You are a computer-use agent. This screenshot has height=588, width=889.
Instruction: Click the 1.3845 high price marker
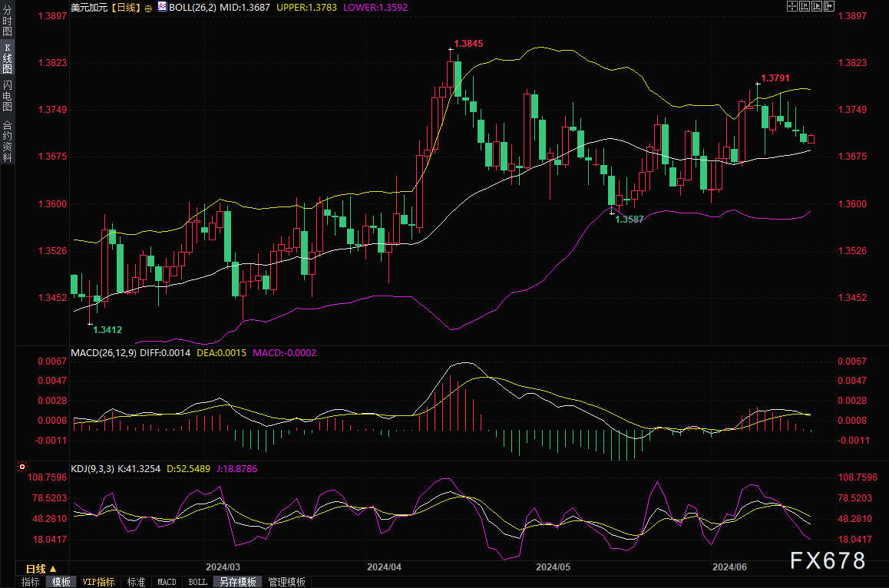(x=468, y=44)
